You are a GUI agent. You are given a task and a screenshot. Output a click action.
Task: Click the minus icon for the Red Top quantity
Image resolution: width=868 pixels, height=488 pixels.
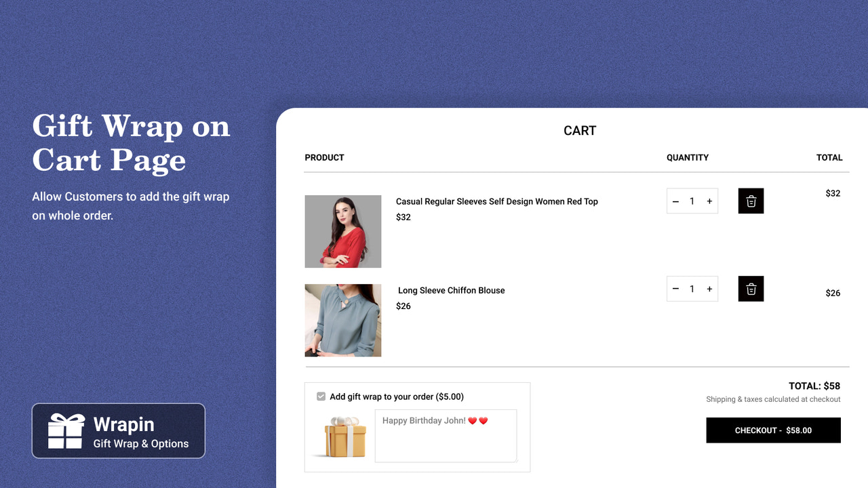(x=675, y=201)
